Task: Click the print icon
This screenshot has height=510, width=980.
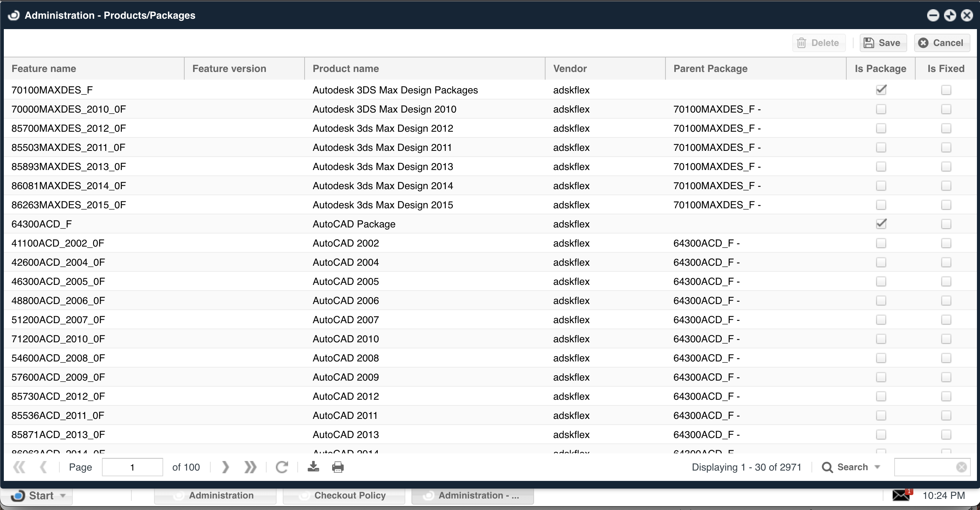Action: [338, 467]
